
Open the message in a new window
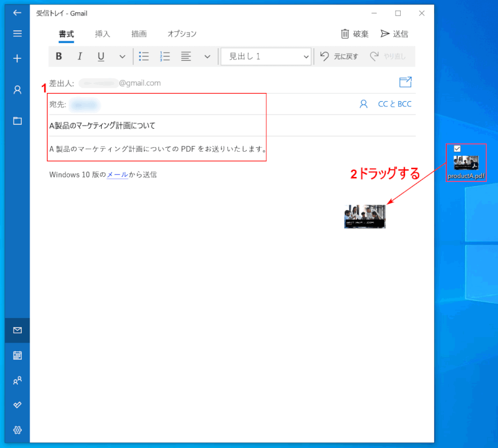(x=405, y=82)
